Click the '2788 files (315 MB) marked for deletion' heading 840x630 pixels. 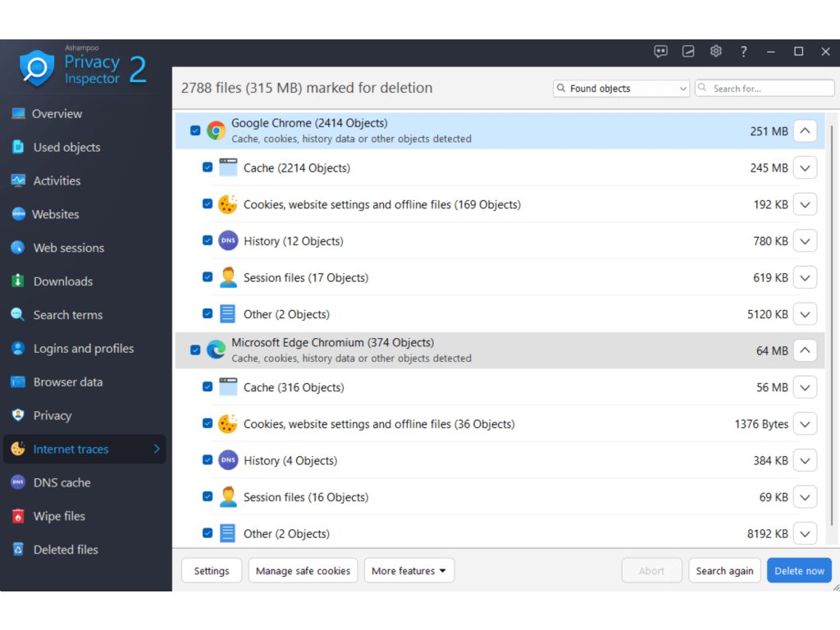coord(307,88)
